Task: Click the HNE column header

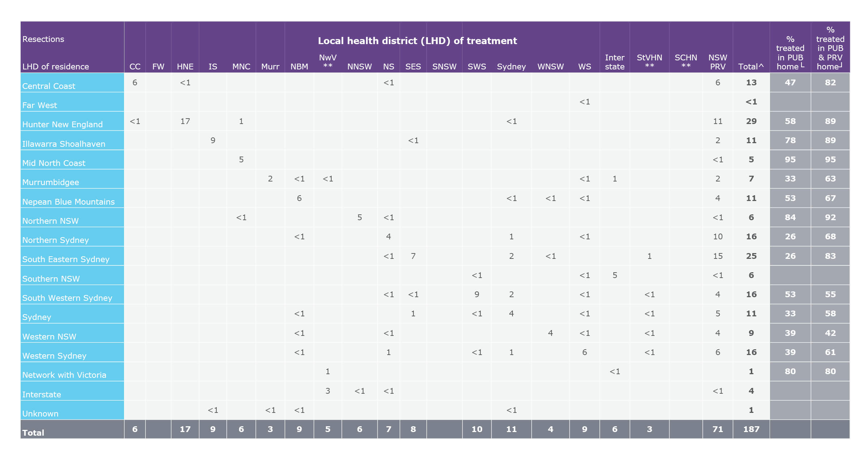Action: click(x=185, y=67)
